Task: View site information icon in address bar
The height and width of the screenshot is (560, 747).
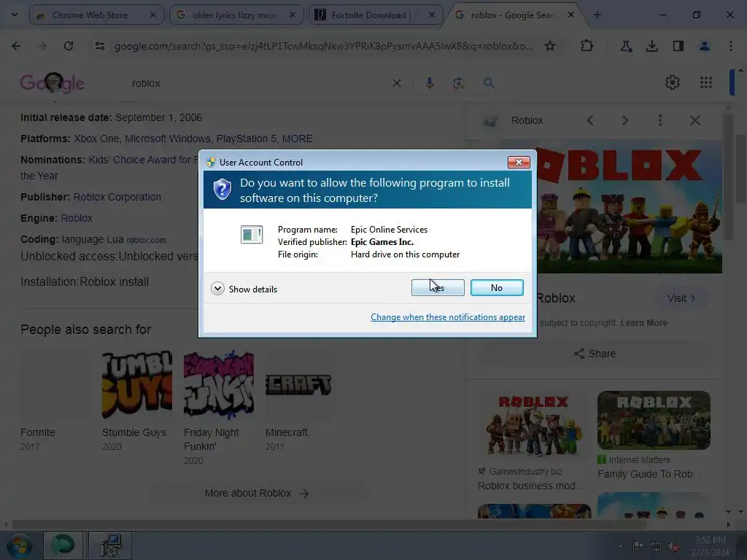Action: coord(99,46)
